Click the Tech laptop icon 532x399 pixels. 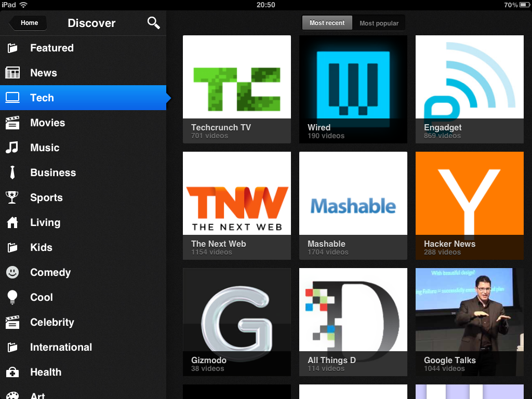point(12,98)
